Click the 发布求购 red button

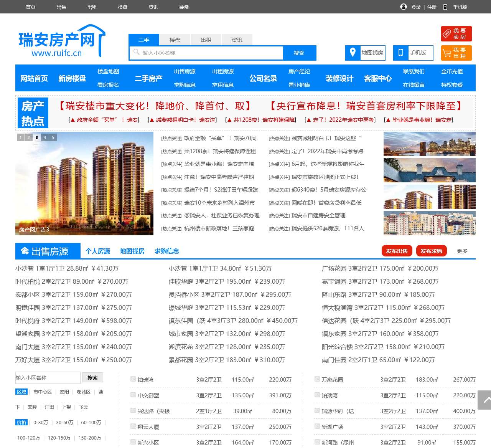[432, 251]
